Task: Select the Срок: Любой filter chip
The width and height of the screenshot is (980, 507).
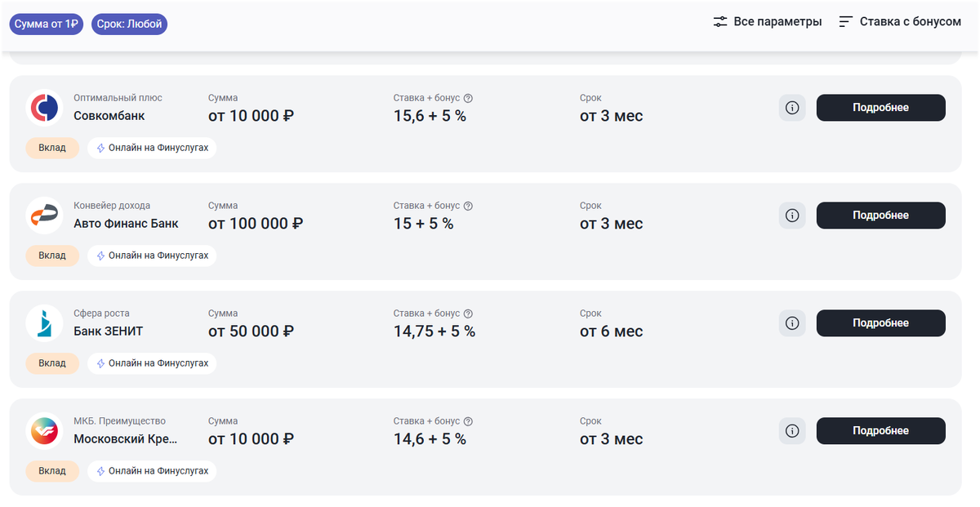Action: click(130, 24)
